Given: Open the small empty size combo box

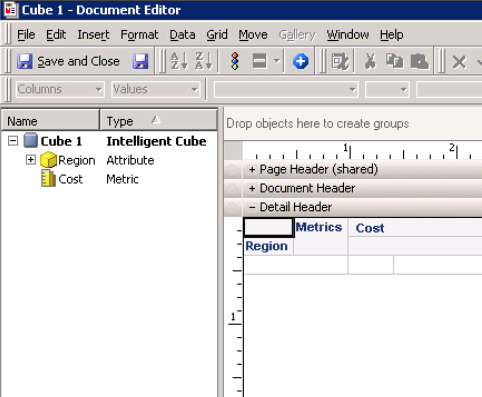Looking at the screenshot, I should pos(387,89).
